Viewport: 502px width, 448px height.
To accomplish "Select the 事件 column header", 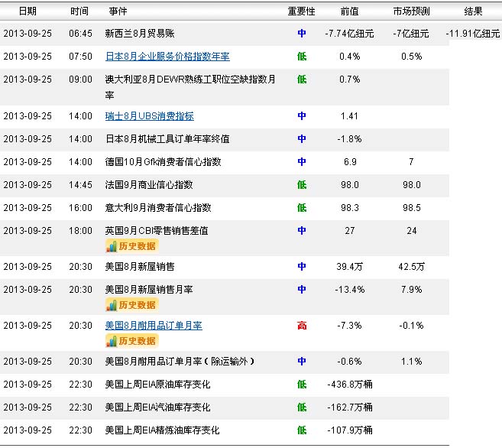I will [x=118, y=11].
